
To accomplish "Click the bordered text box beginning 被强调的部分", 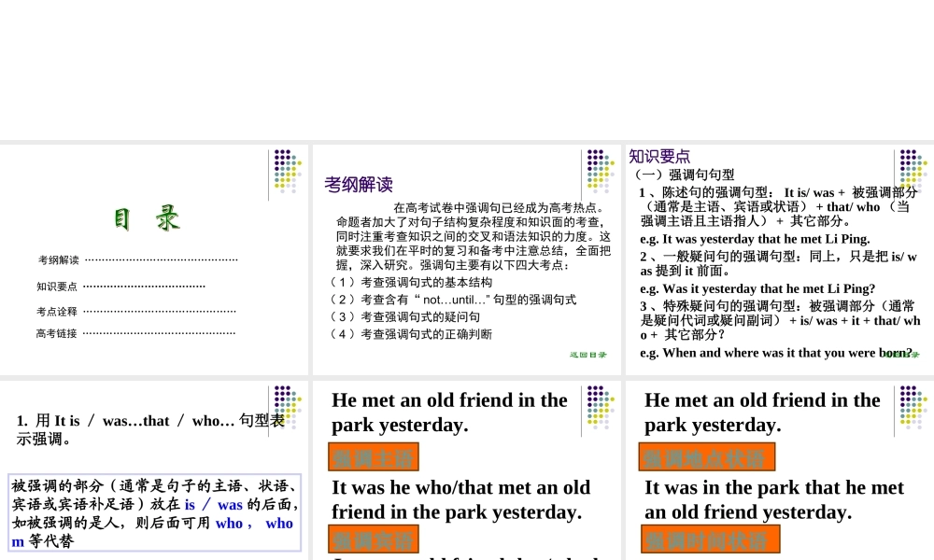I will click(155, 513).
